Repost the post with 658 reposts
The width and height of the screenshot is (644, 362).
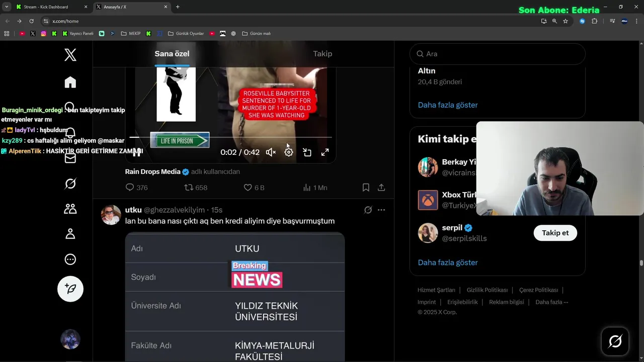pyautogui.click(x=196, y=188)
